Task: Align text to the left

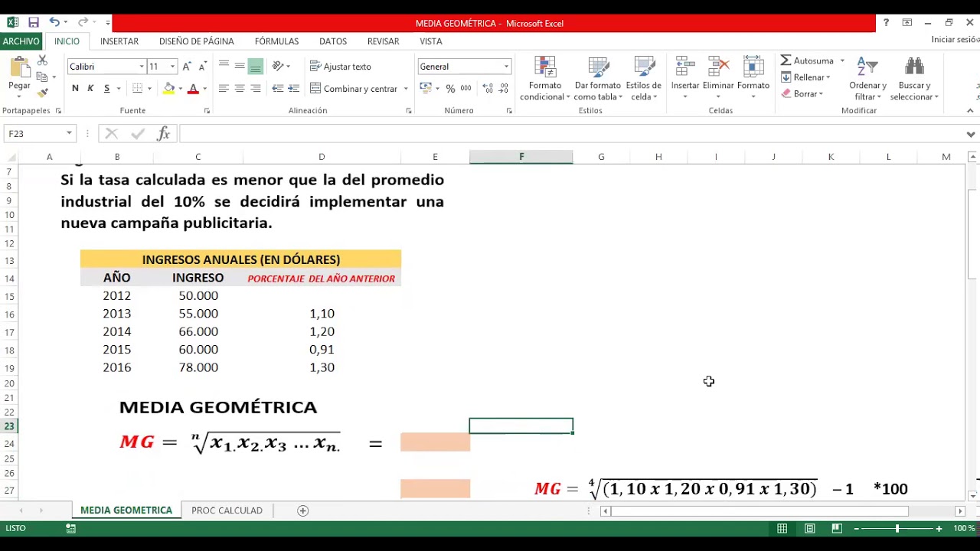Action: (224, 89)
